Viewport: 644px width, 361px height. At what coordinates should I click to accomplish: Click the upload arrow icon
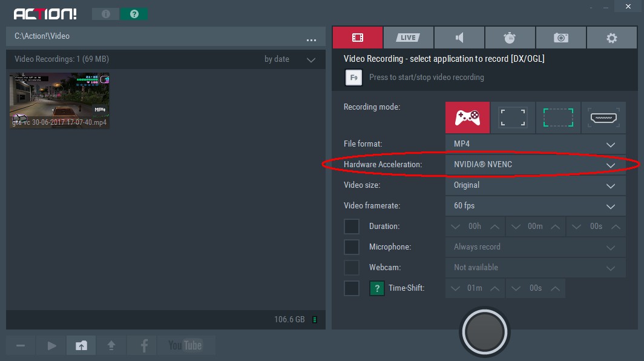coord(111,345)
